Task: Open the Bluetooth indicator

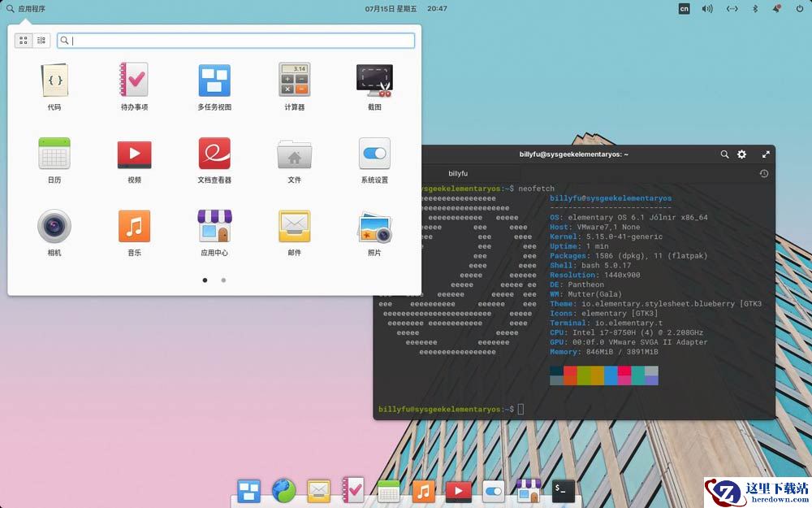Action: point(755,9)
